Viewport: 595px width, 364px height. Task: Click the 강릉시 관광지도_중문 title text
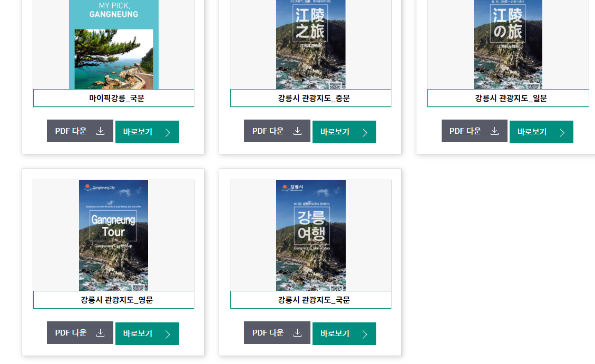coord(314,98)
